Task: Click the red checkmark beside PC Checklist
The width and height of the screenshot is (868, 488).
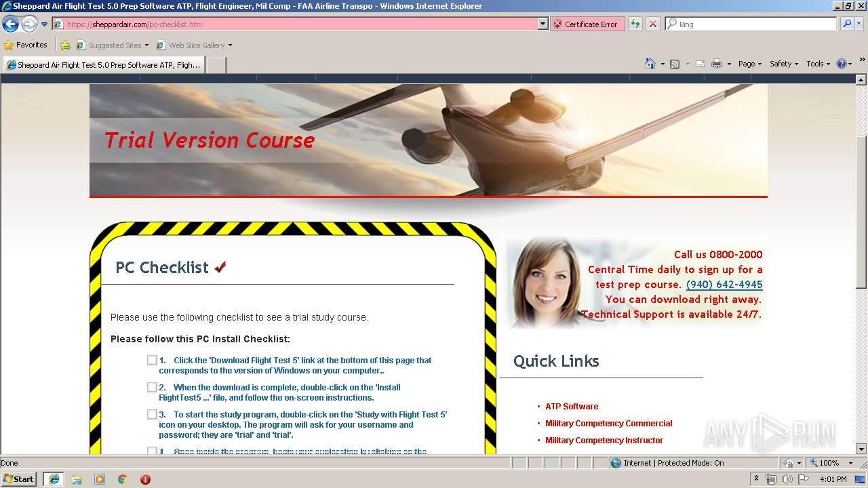Action: (x=220, y=267)
